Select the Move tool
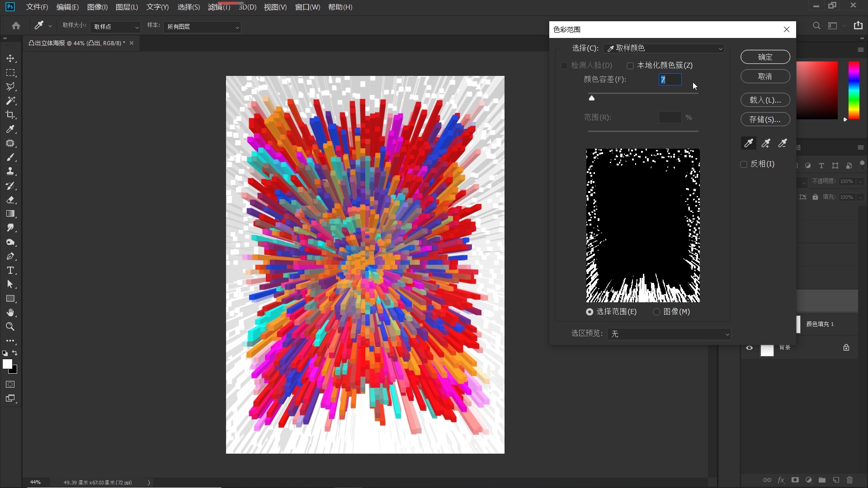868x488 pixels. coord(10,59)
